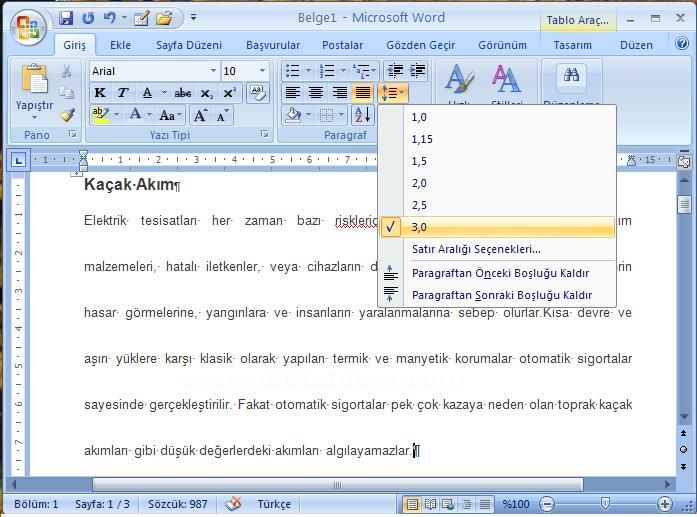
Task: Save the document with the floppy icon
Action: (66, 18)
